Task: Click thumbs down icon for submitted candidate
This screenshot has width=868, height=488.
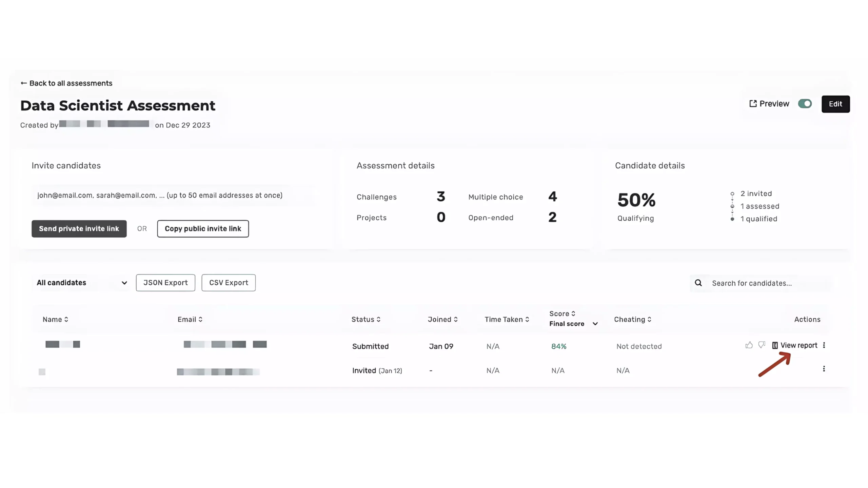Action: point(762,345)
